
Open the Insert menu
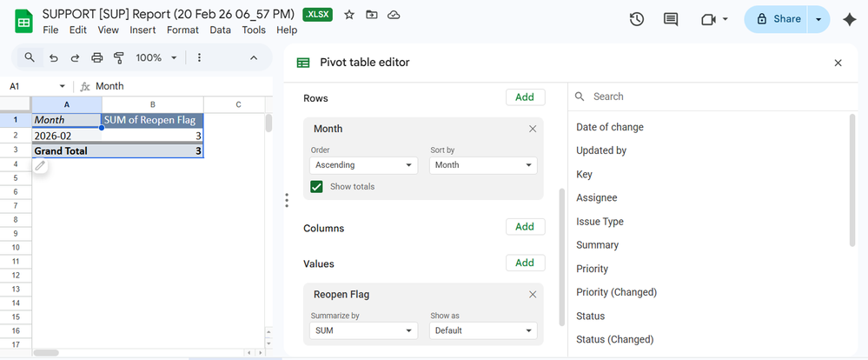pyautogui.click(x=142, y=30)
